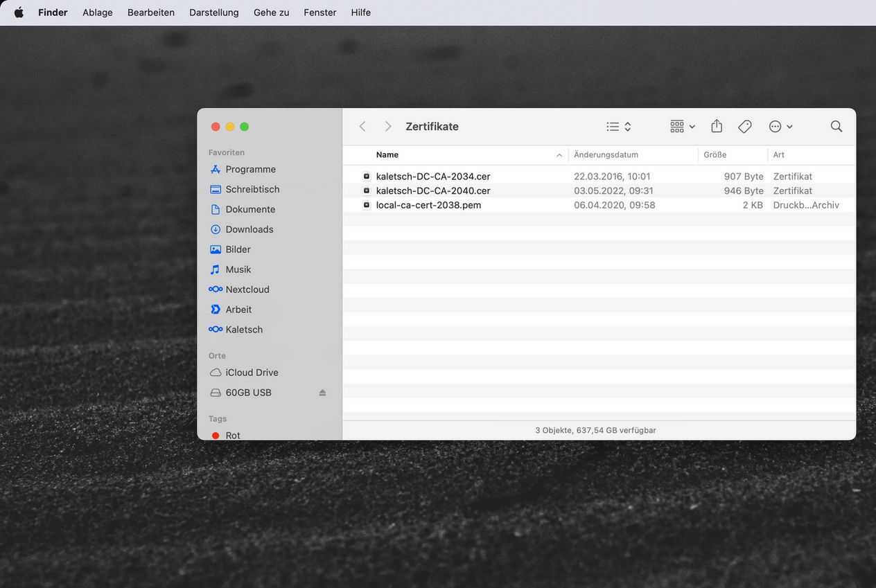Click the forward navigation arrow
This screenshot has height=588, width=876.
388,126
